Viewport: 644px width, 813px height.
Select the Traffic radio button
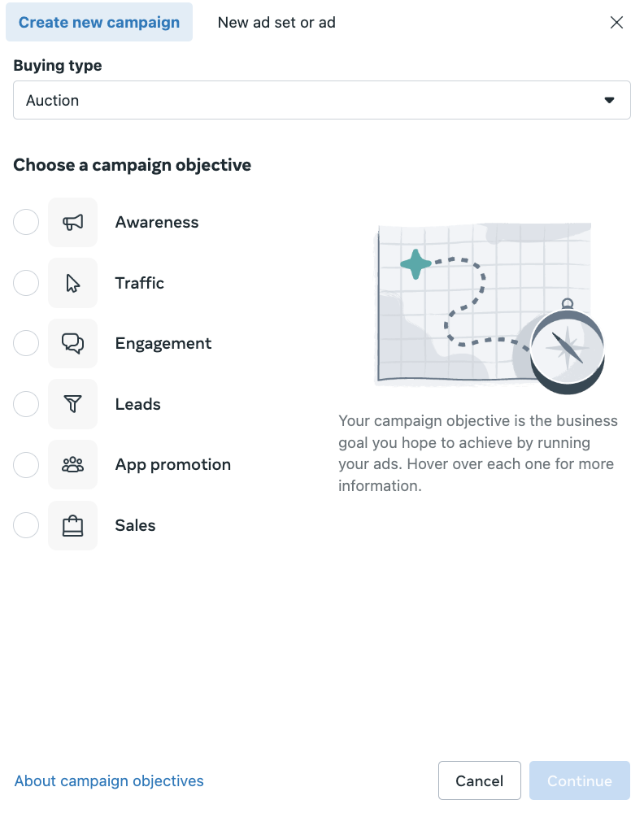pyautogui.click(x=26, y=283)
